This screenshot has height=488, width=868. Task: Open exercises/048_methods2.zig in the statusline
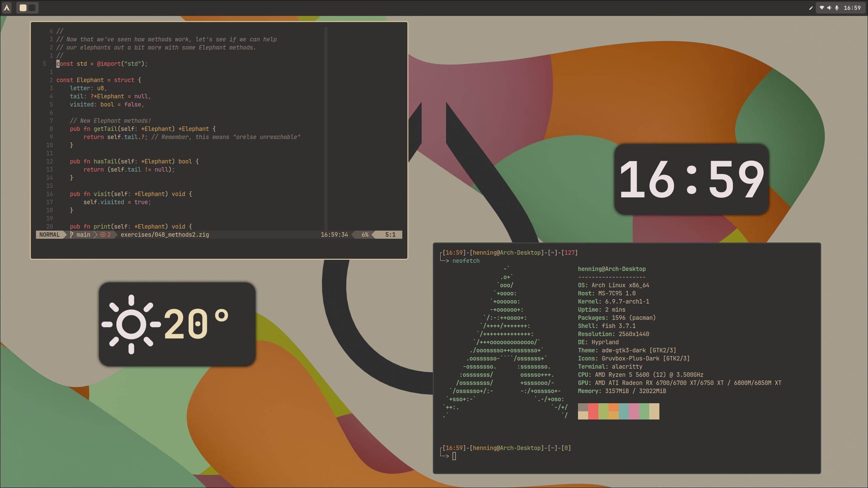click(165, 234)
